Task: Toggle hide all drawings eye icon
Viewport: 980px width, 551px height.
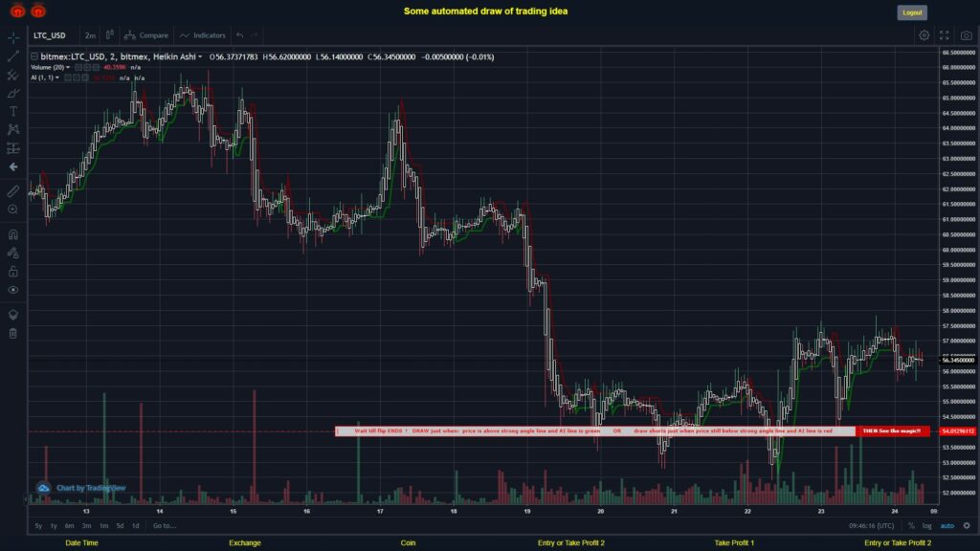Action: (x=13, y=290)
